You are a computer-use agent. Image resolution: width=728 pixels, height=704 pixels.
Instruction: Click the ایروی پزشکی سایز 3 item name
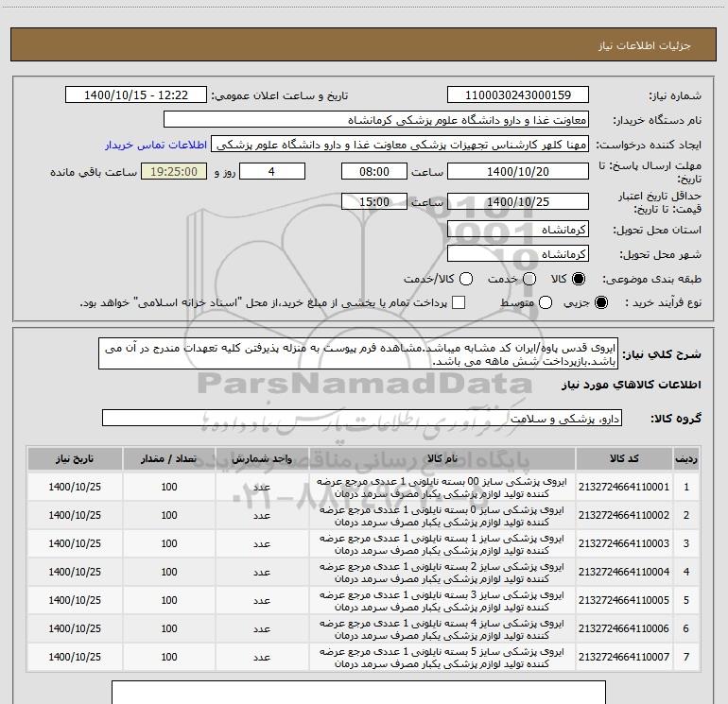tap(442, 600)
